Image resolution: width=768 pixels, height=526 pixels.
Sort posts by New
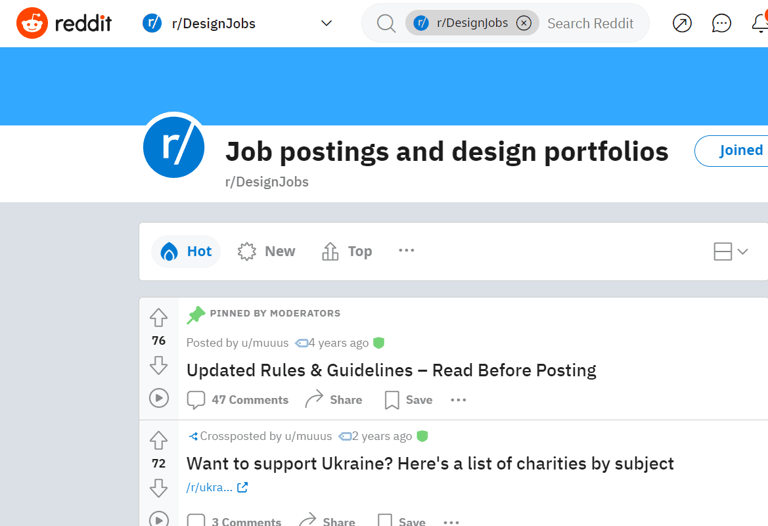[266, 251]
